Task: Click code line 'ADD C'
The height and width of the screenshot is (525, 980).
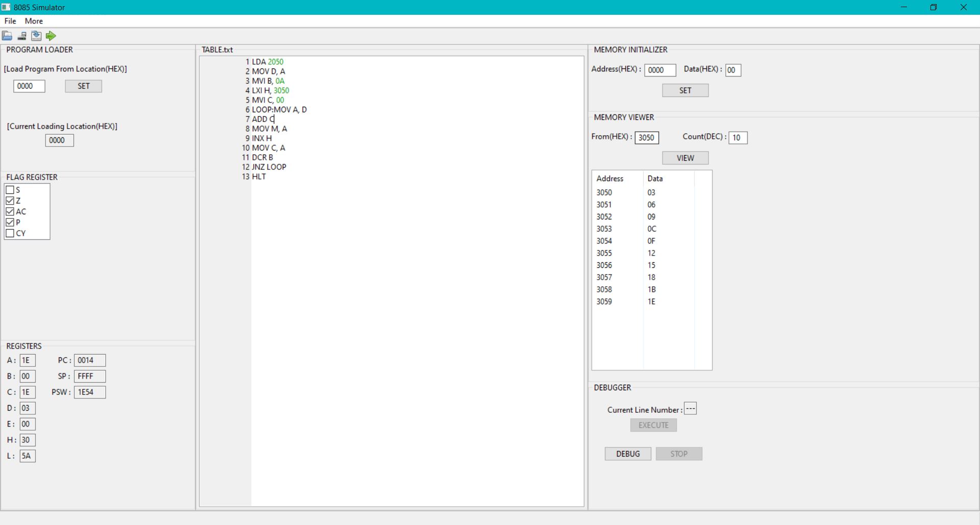Action: [263, 119]
